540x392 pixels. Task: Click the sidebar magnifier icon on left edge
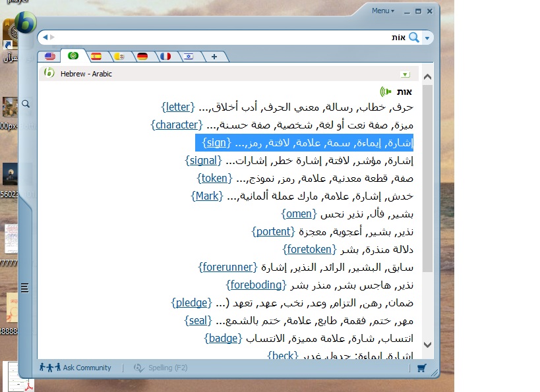coord(26,103)
